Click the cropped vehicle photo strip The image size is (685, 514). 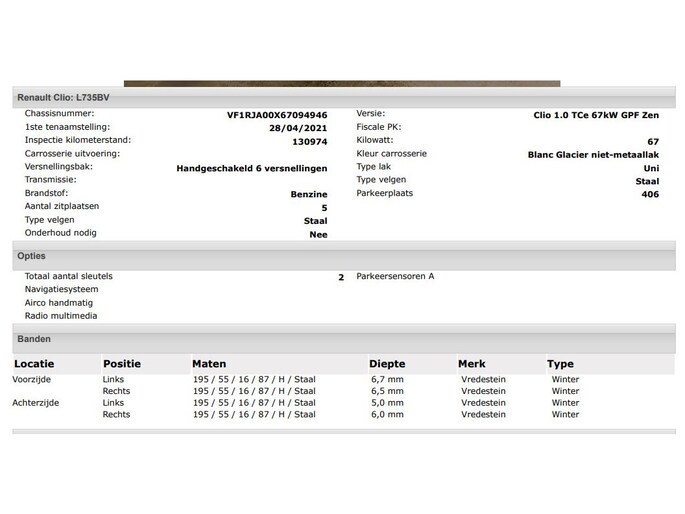(341, 84)
